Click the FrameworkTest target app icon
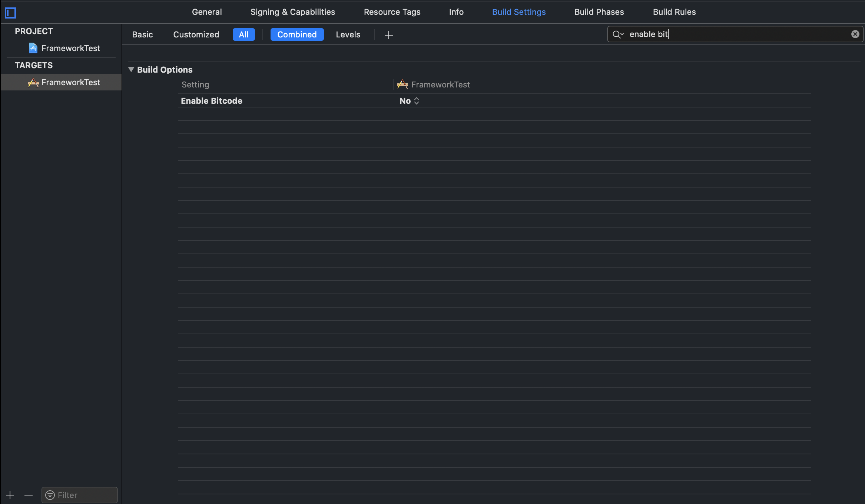 click(x=33, y=82)
